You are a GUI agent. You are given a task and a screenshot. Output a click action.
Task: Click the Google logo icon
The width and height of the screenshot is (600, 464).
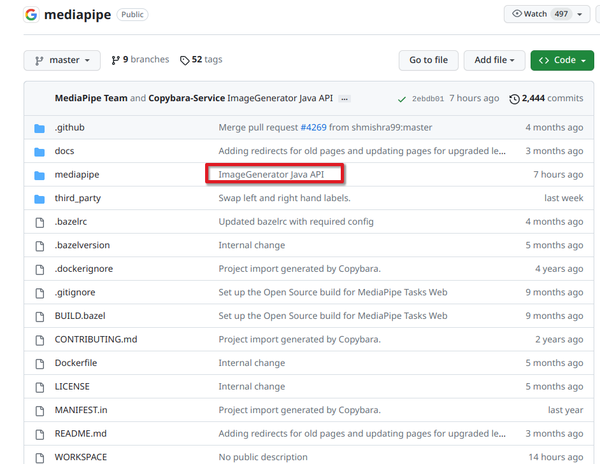pos(31,15)
